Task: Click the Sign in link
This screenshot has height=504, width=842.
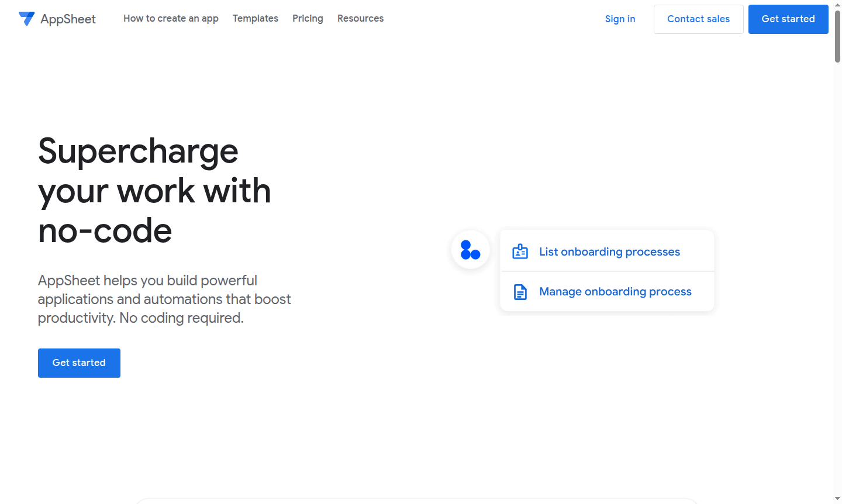Action: (620, 19)
